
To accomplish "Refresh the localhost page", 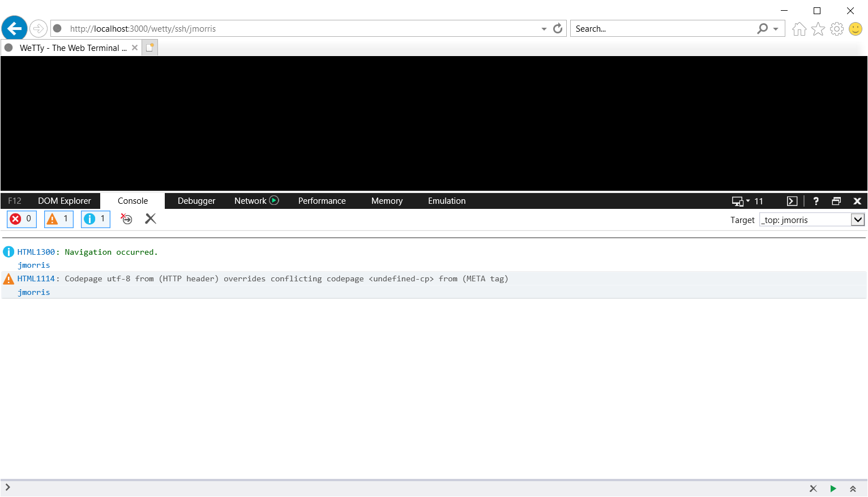I will point(558,28).
